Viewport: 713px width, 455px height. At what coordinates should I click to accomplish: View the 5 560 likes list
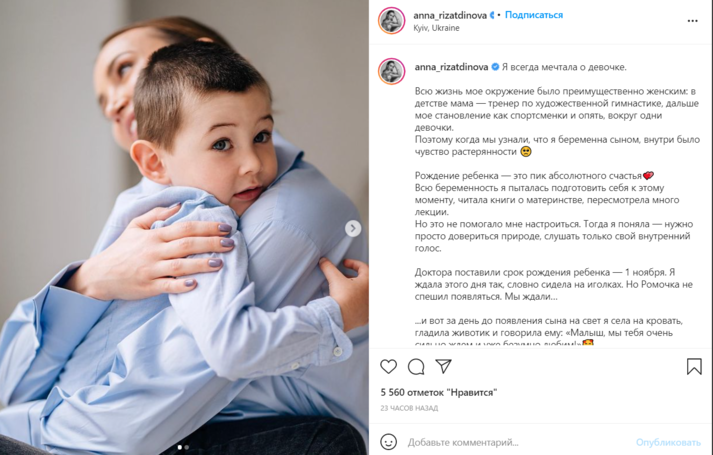coord(439,392)
